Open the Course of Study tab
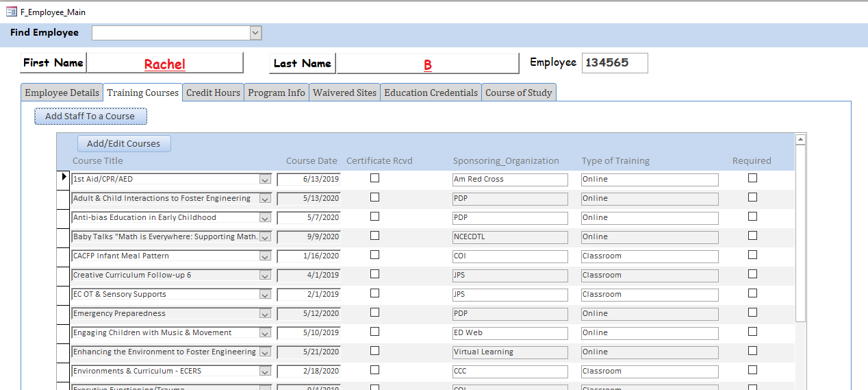 click(x=518, y=93)
